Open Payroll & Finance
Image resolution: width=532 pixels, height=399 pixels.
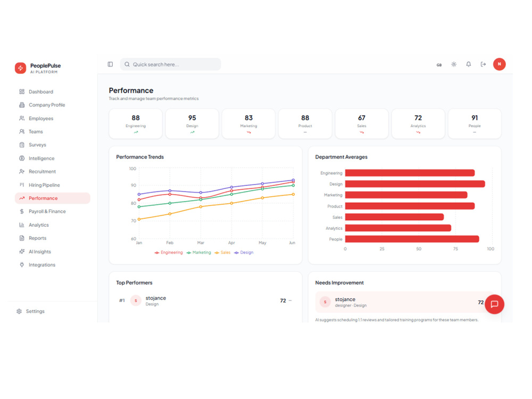tap(53, 211)
